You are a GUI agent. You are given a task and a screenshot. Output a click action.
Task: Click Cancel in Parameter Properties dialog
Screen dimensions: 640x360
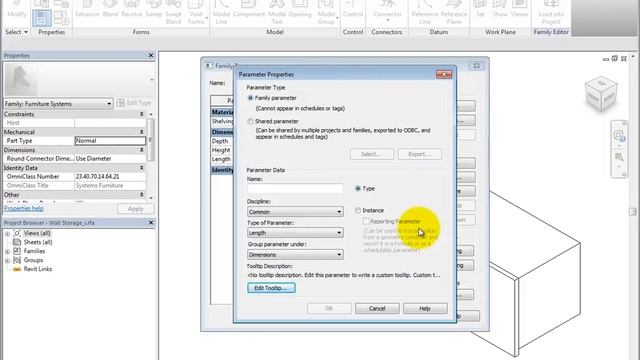pyautogui.click(x=377, y=309)
